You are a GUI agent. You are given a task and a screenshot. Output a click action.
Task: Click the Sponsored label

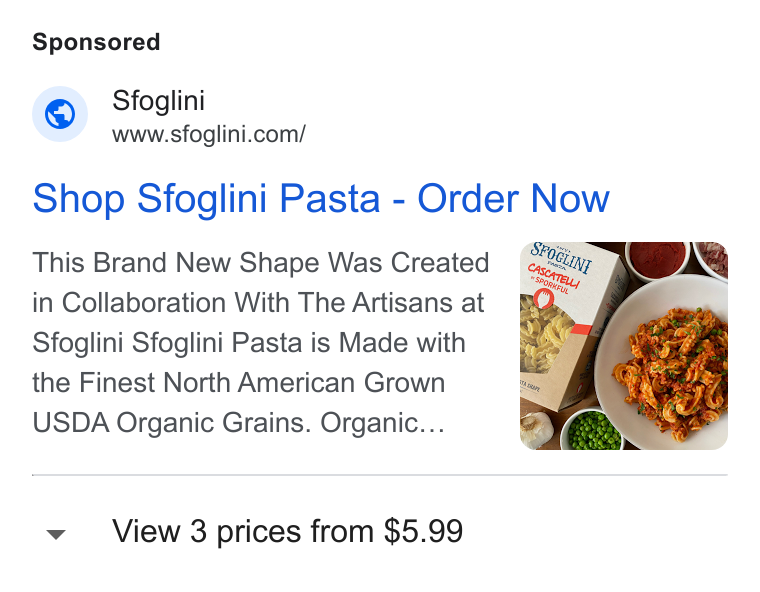pyautogui.click(x=96, y=42)
